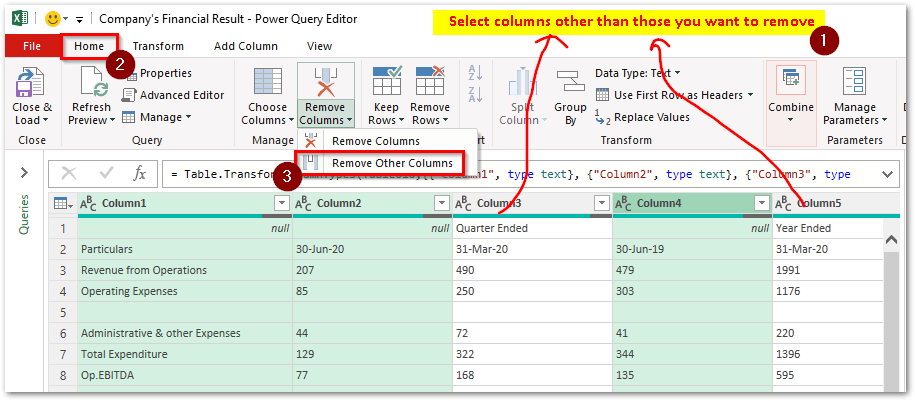
Task: Click the Split Column icon
Action: pyautogui.click(x=522, y=82)
